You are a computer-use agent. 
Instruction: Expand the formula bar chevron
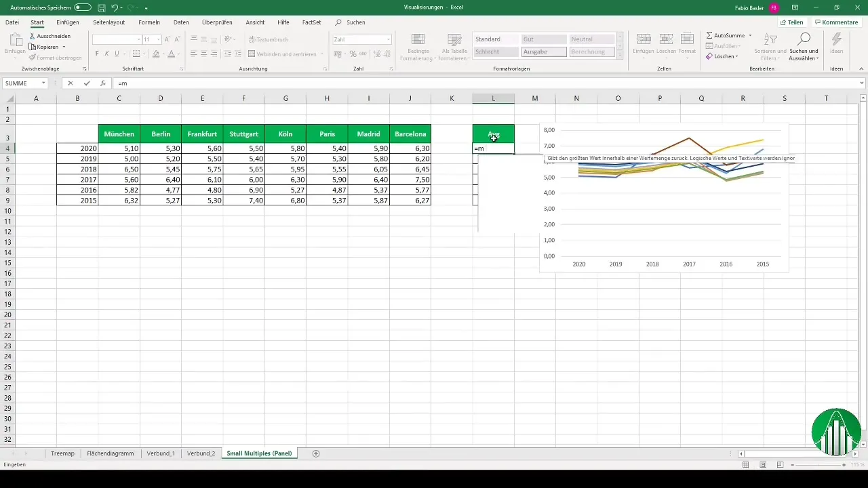(x=861, y=83)
